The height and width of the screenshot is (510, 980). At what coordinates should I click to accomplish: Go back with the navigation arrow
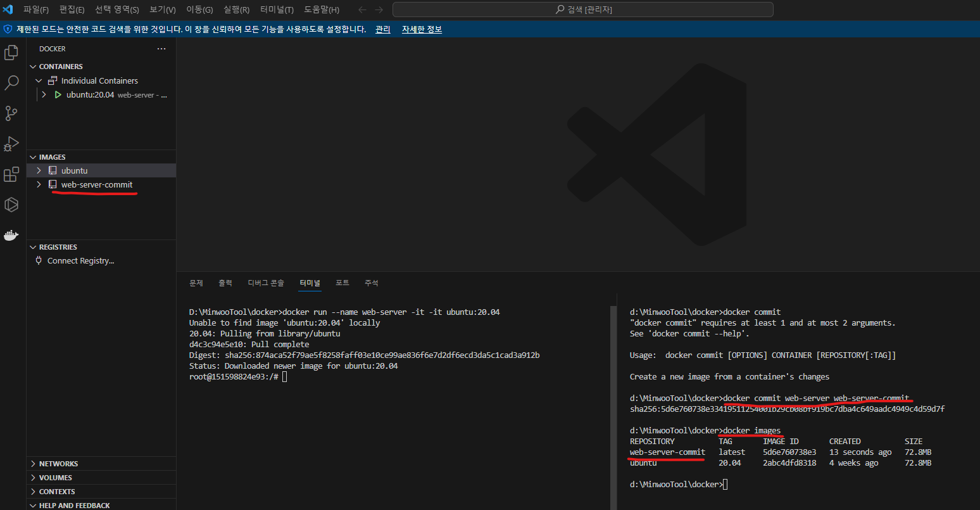(362, 10)
